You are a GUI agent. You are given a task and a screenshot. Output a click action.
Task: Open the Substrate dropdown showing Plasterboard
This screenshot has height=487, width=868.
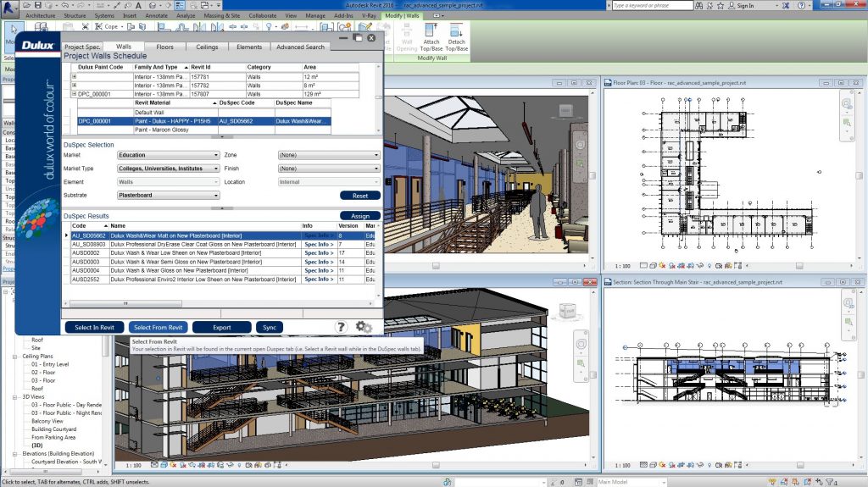167,195
